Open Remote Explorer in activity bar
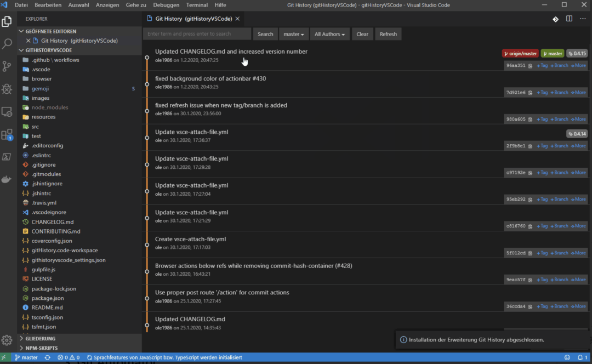 pos(7,112)
